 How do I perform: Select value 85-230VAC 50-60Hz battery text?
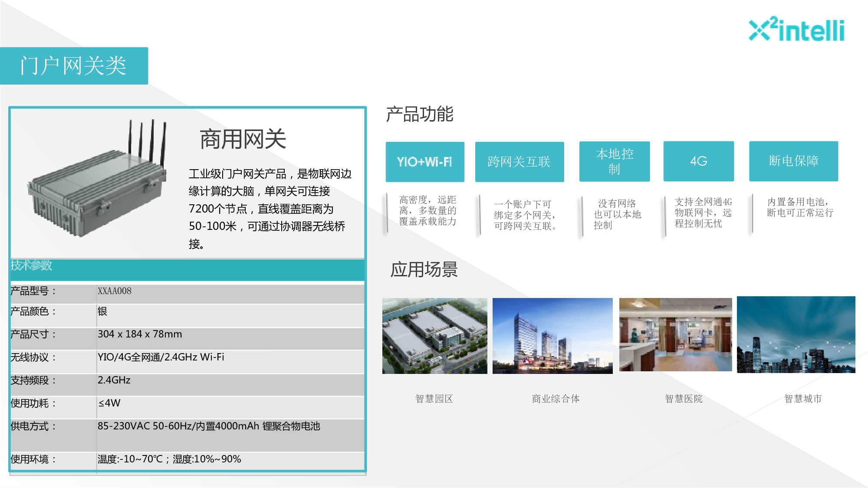(x=209, y=426)
